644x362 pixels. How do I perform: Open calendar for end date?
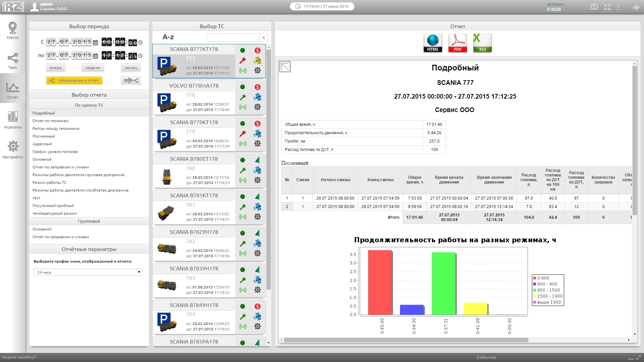95,56
